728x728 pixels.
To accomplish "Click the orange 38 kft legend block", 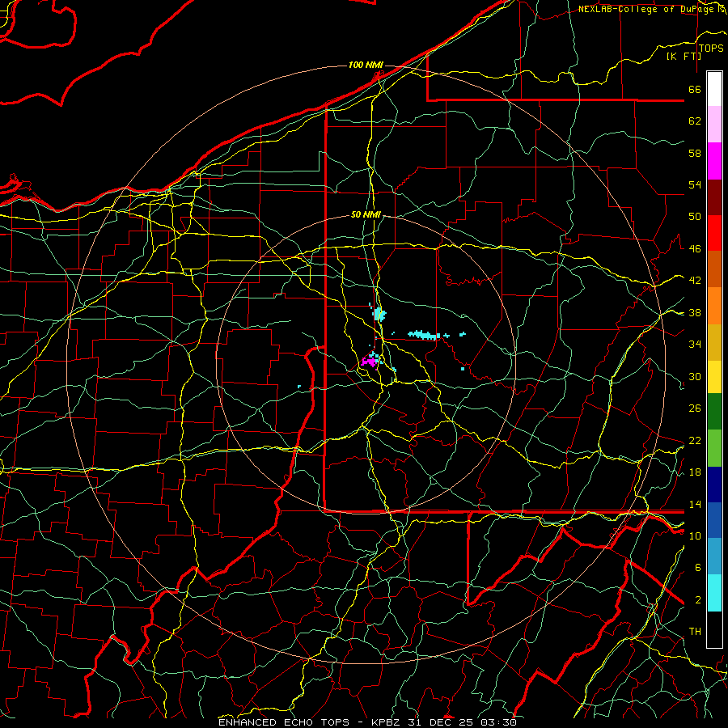I will click(714, 306).
